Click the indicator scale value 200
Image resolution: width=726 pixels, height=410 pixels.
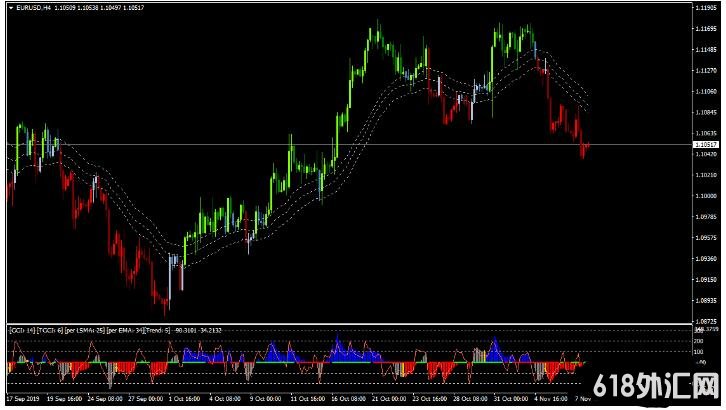699,341
